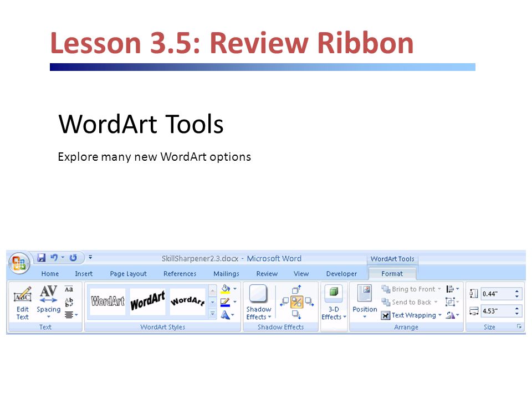Click the Shape Height field showing 0.44"

[x=498, y=294]
